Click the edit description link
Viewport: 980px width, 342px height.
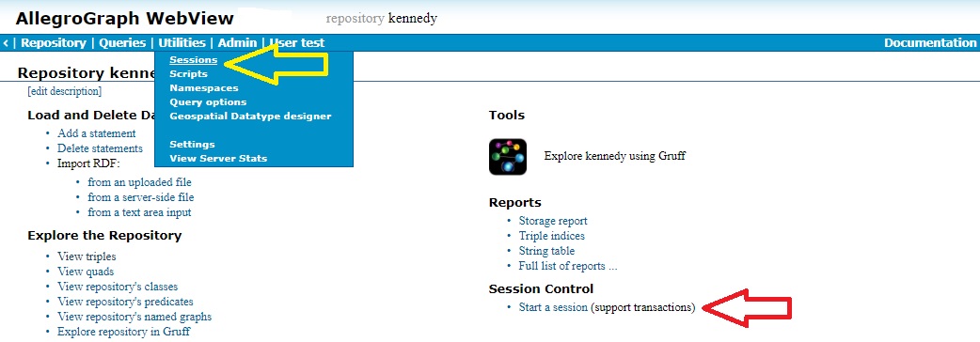(64, 91)
